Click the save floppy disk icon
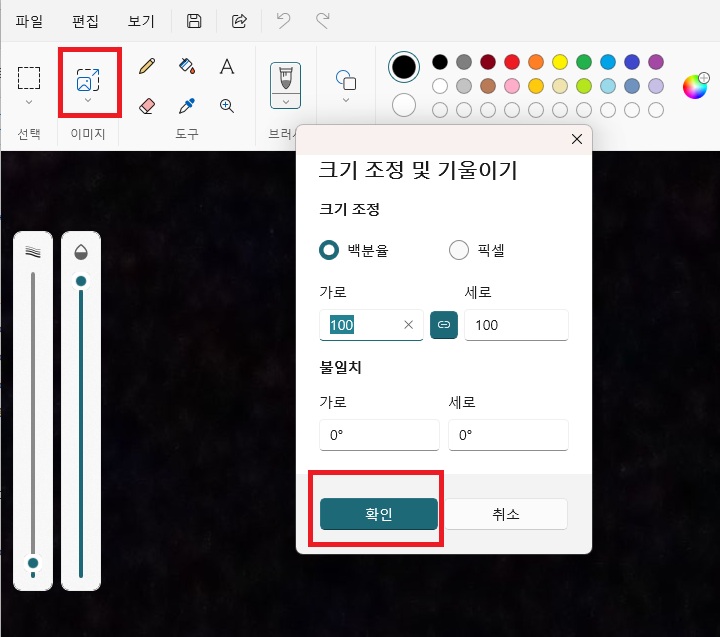Image resolution: width=720 pixels, height=637 pixels. tap(194, 21)
